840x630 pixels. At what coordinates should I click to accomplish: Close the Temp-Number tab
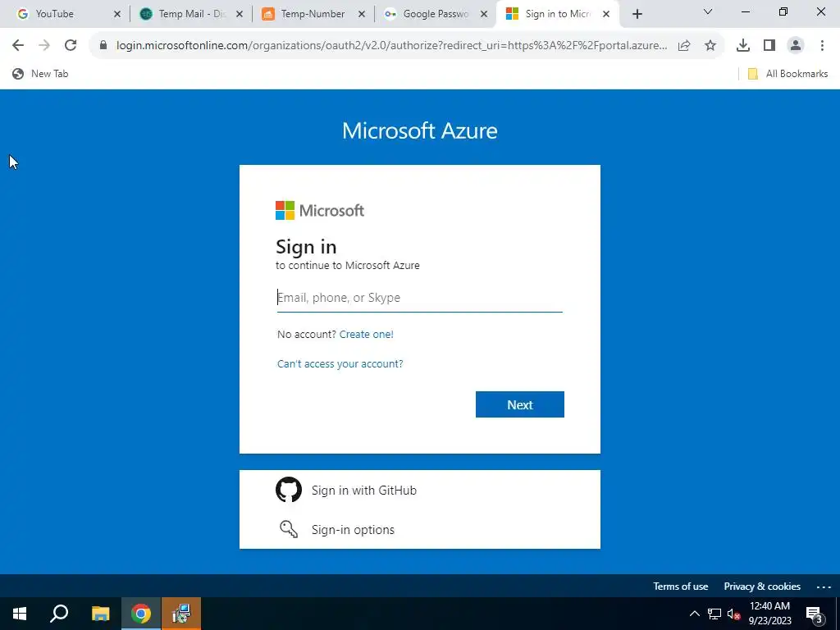coord(362,15)
